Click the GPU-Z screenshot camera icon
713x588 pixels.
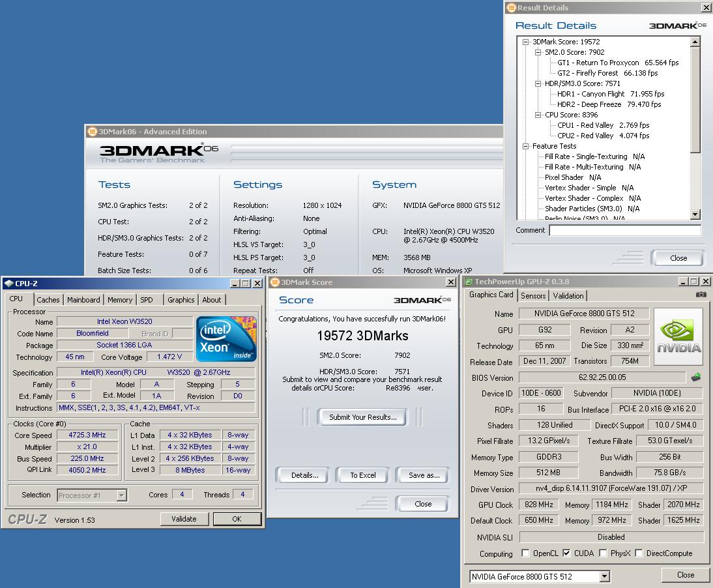click(701, 295)
